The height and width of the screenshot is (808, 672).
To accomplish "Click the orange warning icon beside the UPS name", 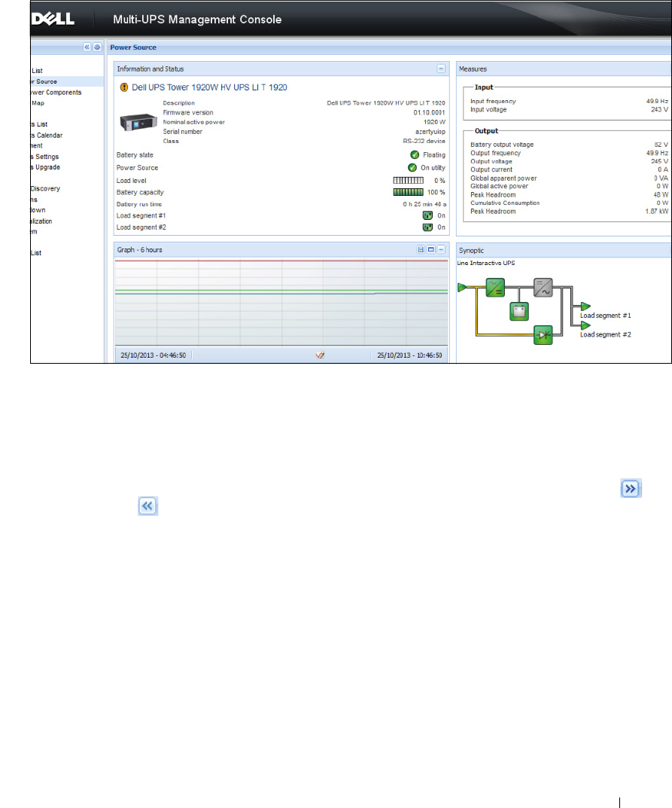I will tap(123, 87).
